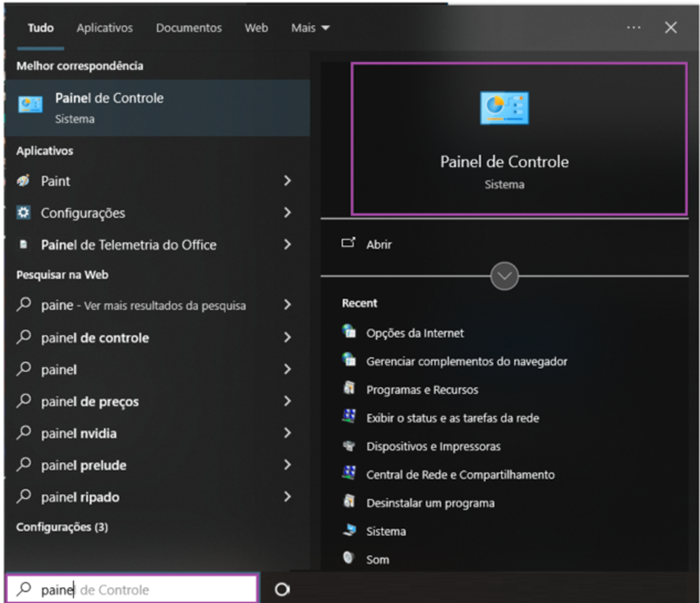Click the Painel de Telemetria do Office icon
The width and height of the screenshot is (700, 603).
tap(24, 244)
